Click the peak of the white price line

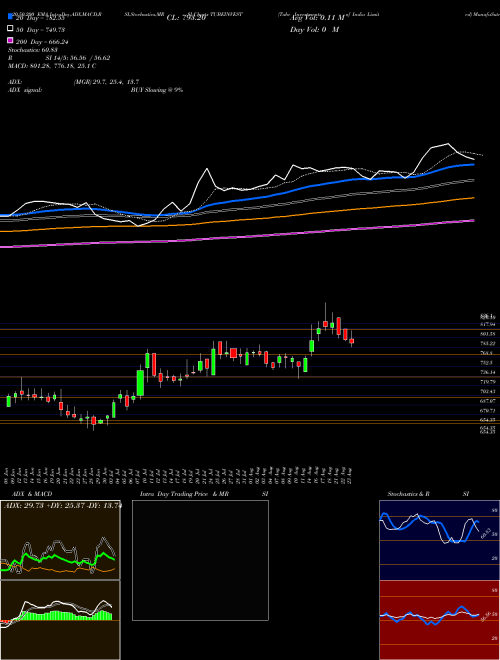pos(448,144)
